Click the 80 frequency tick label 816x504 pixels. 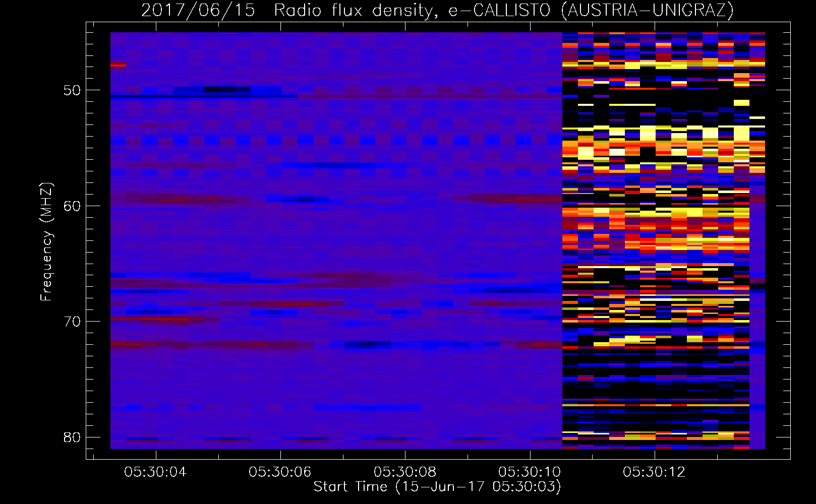[72, 437]
